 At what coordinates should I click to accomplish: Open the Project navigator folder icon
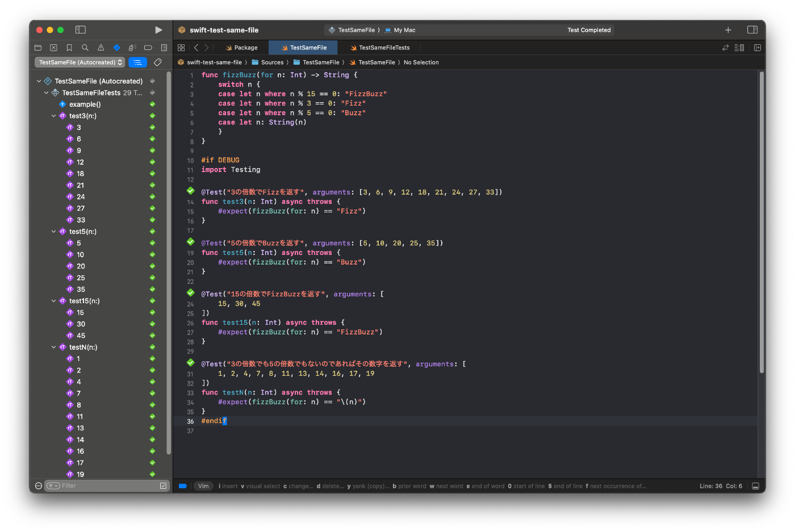(37, 48)
